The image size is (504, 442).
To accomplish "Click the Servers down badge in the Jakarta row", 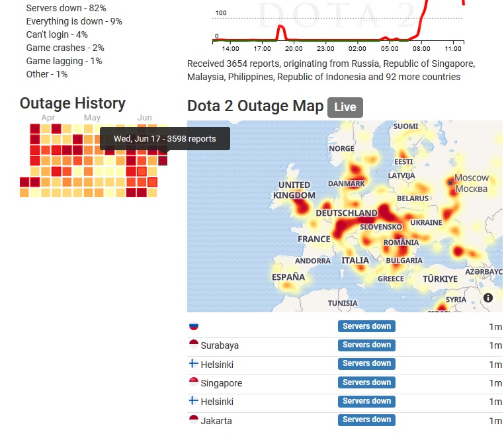I will (366, 420).
